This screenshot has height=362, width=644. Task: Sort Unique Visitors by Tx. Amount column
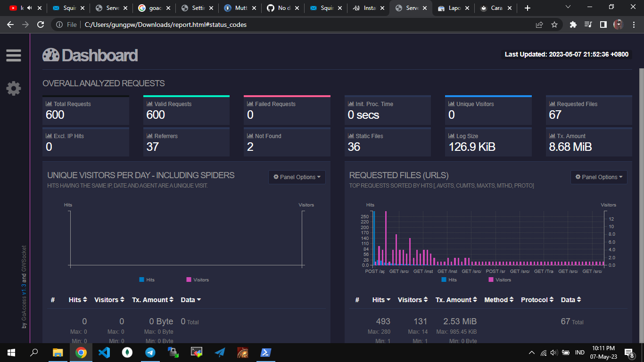153,300
